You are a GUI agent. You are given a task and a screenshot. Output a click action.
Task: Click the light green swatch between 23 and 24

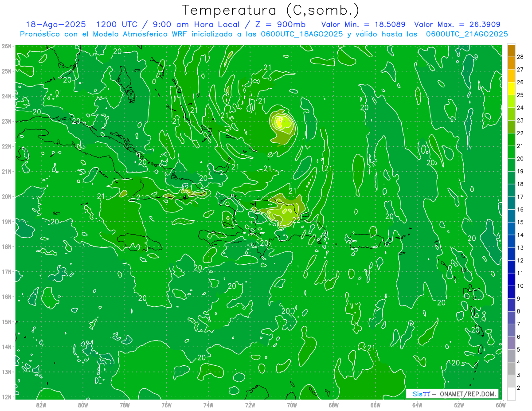[511, 114]
